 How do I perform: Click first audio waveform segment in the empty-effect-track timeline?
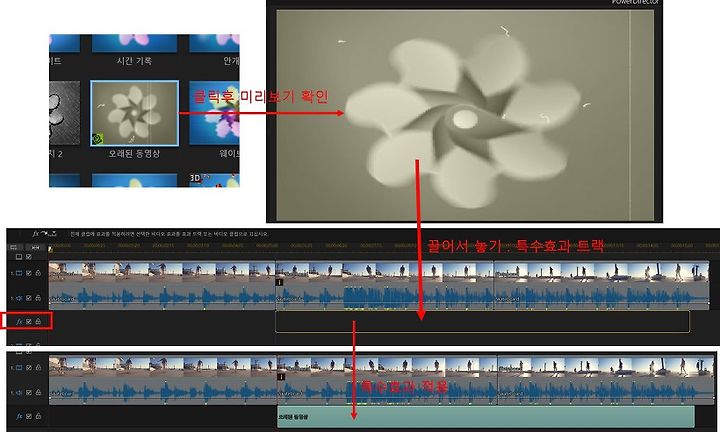point(162,297)
